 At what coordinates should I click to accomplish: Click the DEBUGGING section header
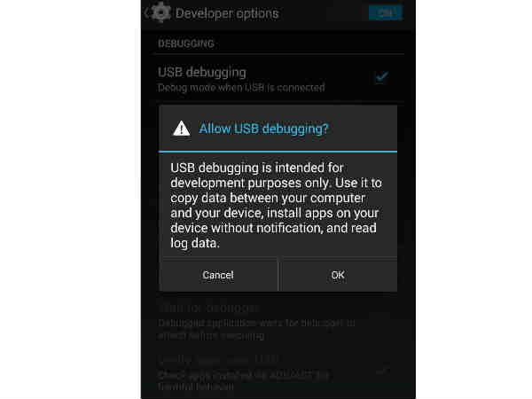[186, 43]
